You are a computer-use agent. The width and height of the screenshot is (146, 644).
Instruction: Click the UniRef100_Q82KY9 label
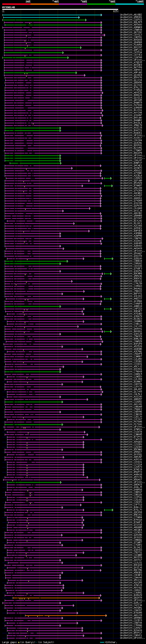tap(131, 597)
